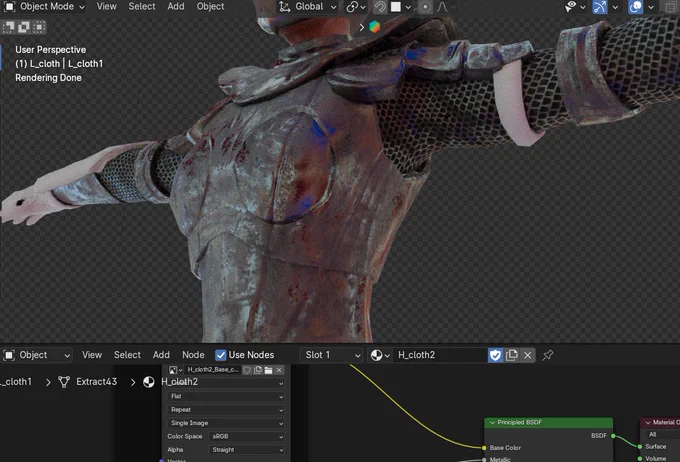This screenshot has height=462, width=680.
Task: Unlink the image with the node's X icon
Action: (x=279, y=370)
